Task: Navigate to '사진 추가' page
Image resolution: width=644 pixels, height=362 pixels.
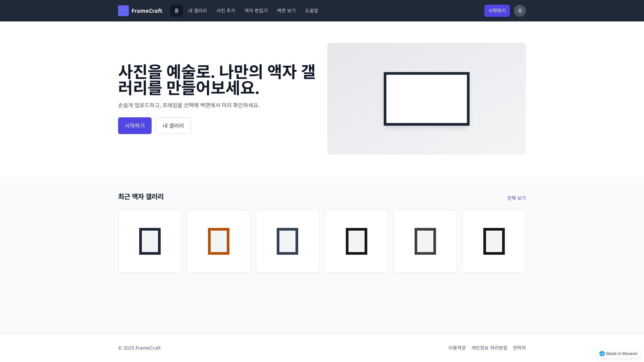Action: pos(226,10)
